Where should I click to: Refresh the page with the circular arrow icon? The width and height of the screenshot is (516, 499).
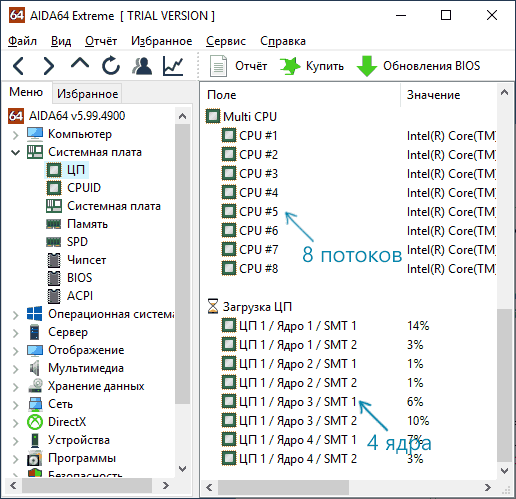click(111, 65)
